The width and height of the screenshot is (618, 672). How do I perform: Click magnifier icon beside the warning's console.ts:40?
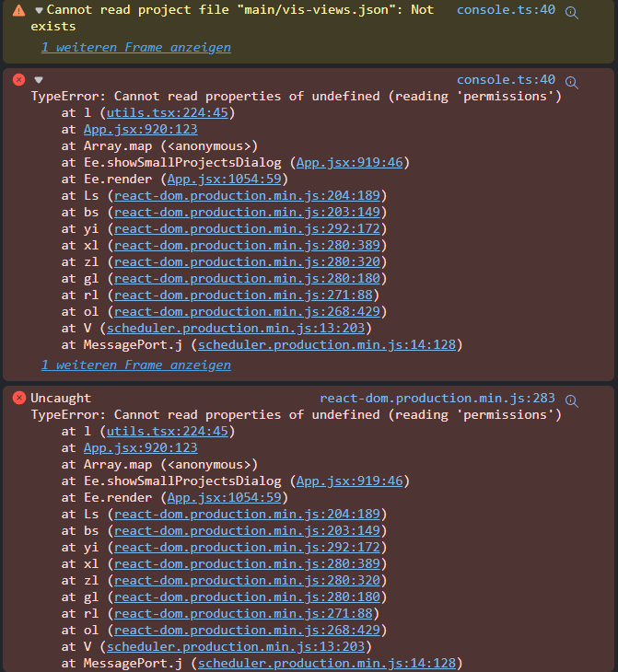click(x=571, y=11)
